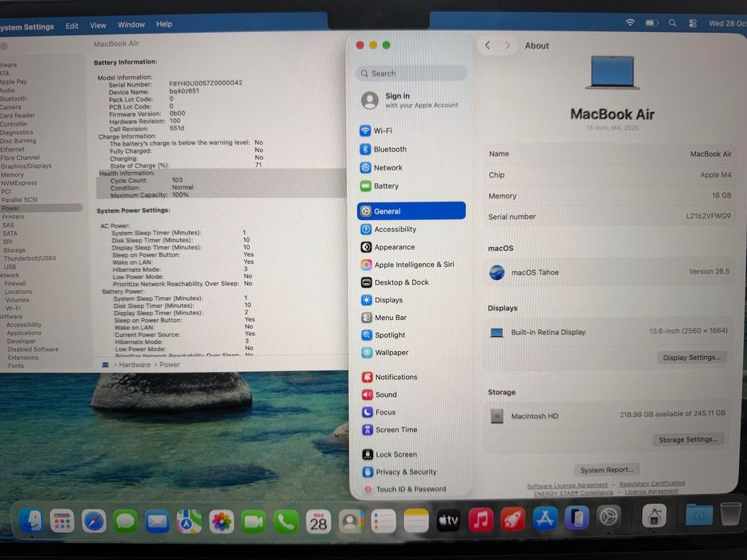Open Control Center in menu bar
This screenshot has height=560, width=747.
(x=693, y=23)
